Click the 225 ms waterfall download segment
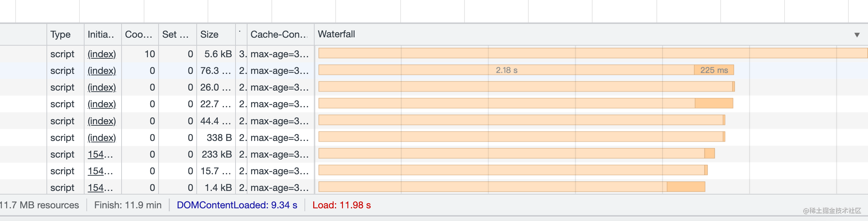The width and height of the screenshot is (868, 221). (714, 70)
